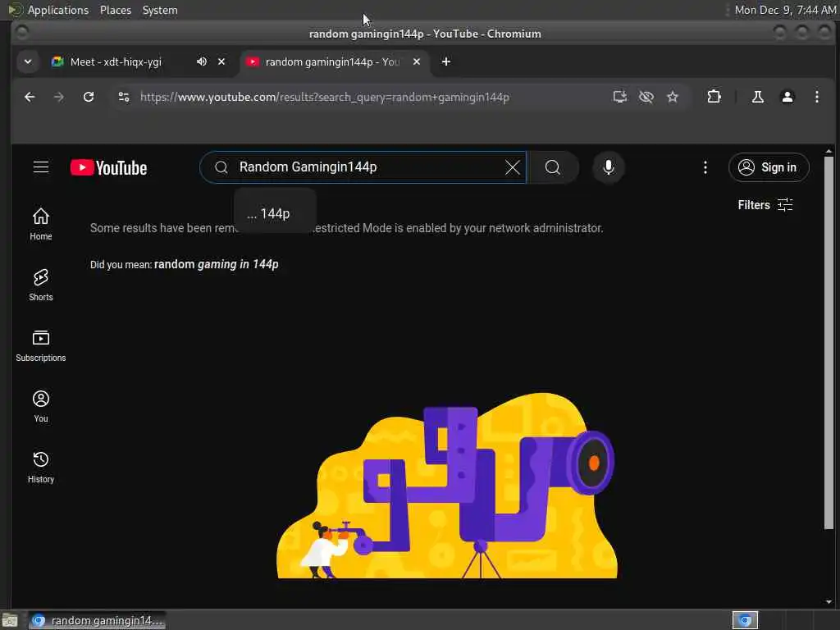Open the Extensions puzzle icon

(x=714, y=97)
